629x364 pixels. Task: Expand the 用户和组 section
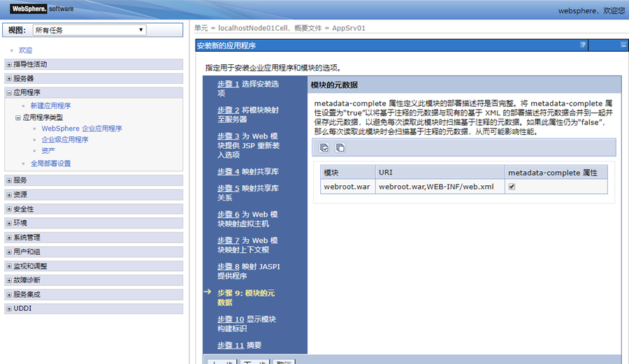click(x=9, y=252)
